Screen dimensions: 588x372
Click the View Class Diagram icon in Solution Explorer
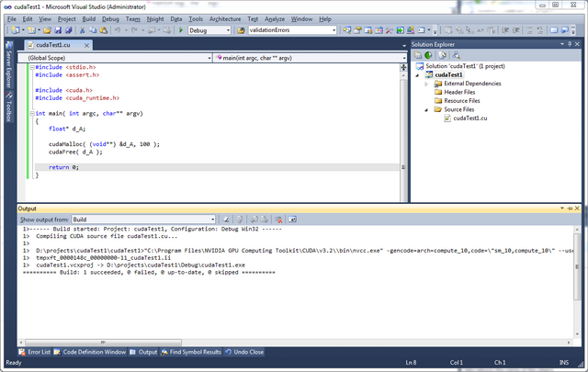click(x=456, y=55)
